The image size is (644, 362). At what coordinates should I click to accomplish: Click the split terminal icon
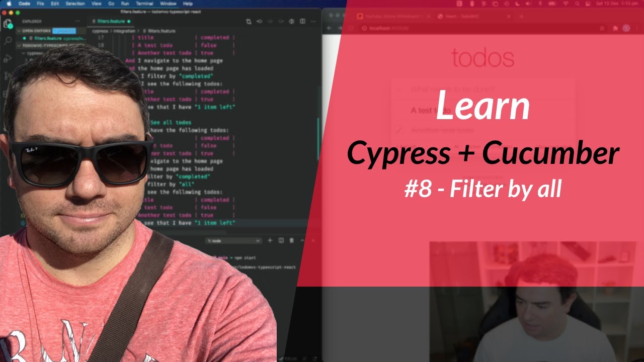point(281,241)
